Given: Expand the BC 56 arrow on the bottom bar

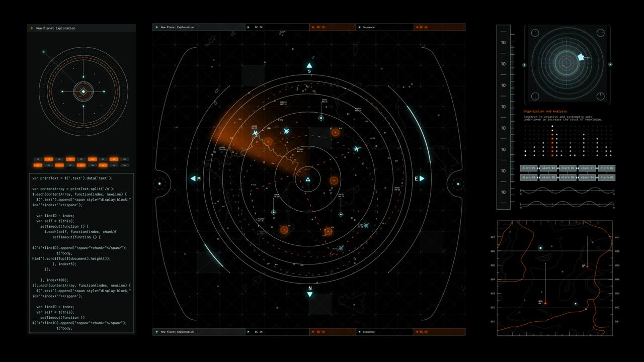Looking at the screenshot, I should pyautogui.click(x=249, y=332).
